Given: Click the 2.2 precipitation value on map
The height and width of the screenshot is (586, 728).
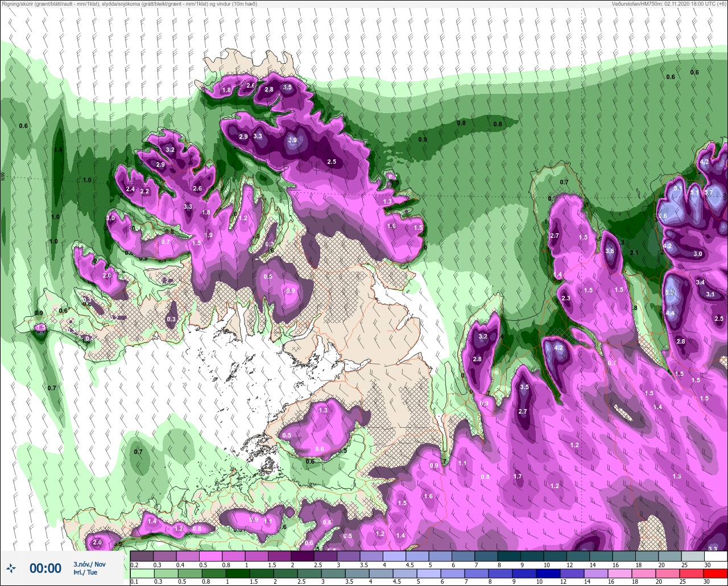Looking at the screenshot, I should (x=144, y=192).
